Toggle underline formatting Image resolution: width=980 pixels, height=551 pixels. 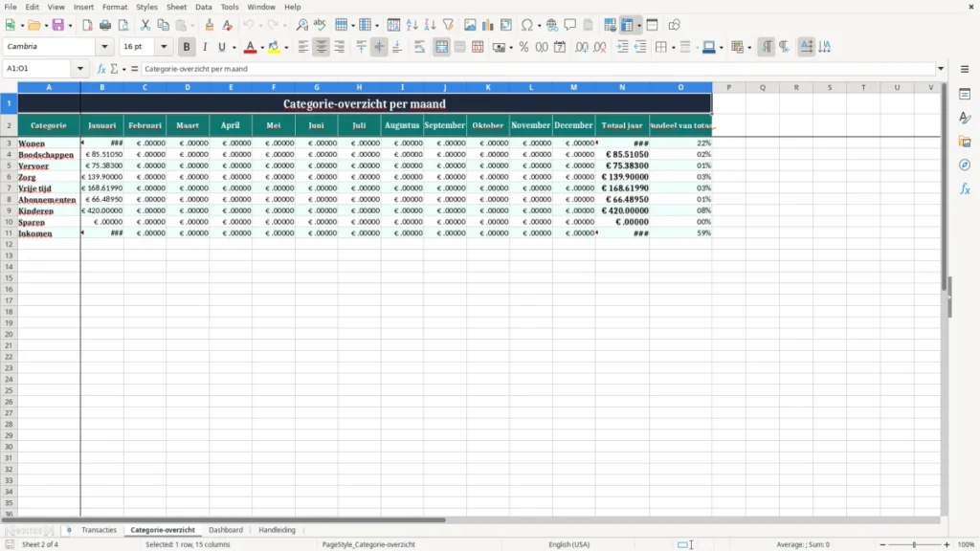pyautogui.click(x=221, y=47)
